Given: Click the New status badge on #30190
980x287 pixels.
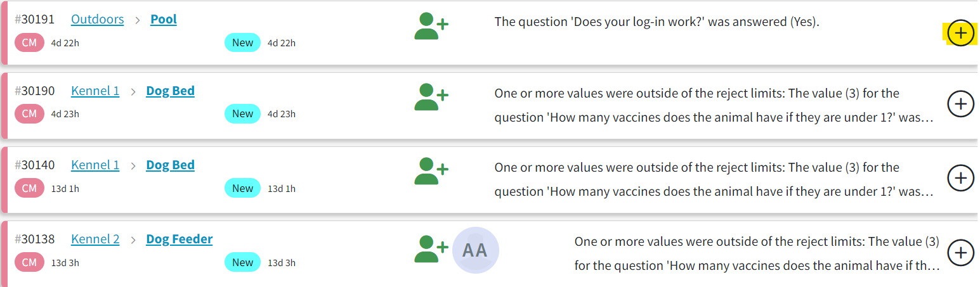Looking at the screenshot, I should [x=242, y=113].
